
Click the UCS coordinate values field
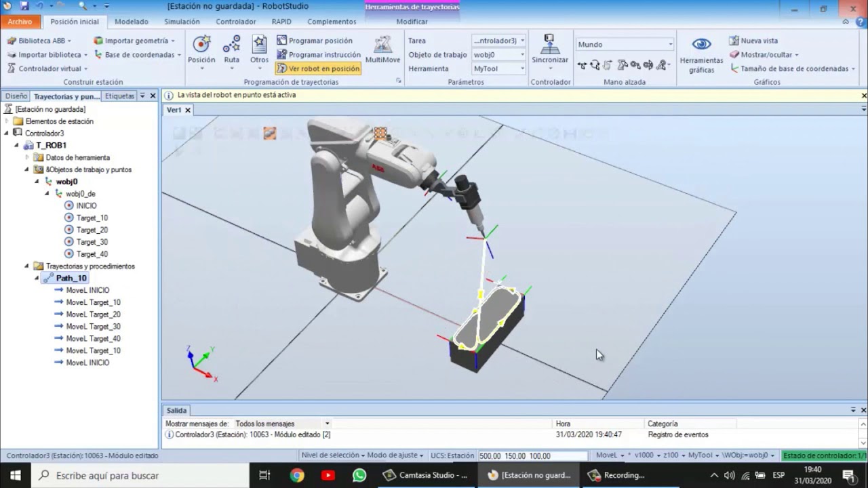[532, 456]
